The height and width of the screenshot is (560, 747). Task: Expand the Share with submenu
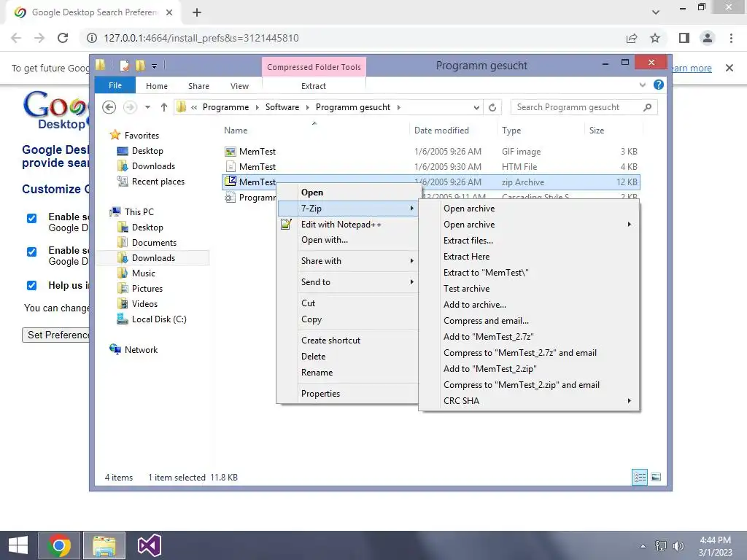[x=348, y=261]
